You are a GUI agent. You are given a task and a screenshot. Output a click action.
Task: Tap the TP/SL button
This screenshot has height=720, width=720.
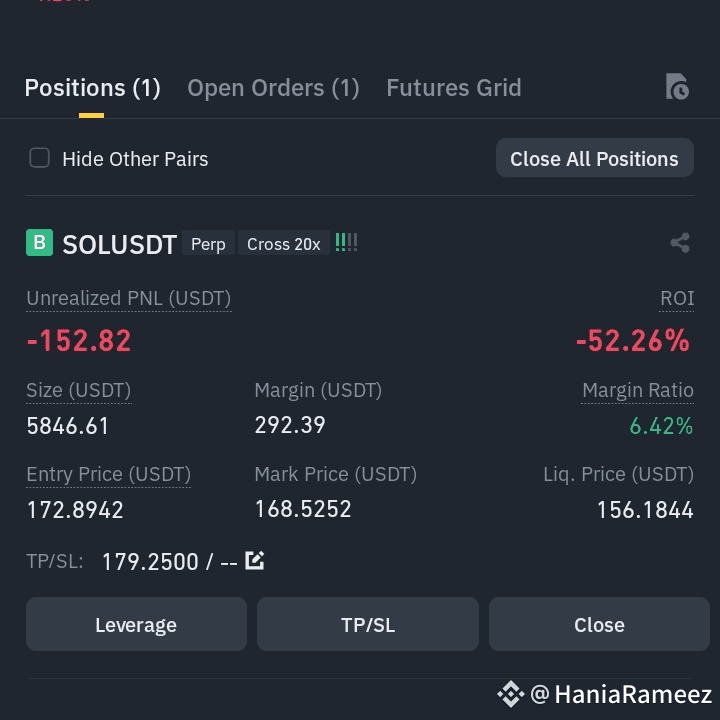(368, 624)
